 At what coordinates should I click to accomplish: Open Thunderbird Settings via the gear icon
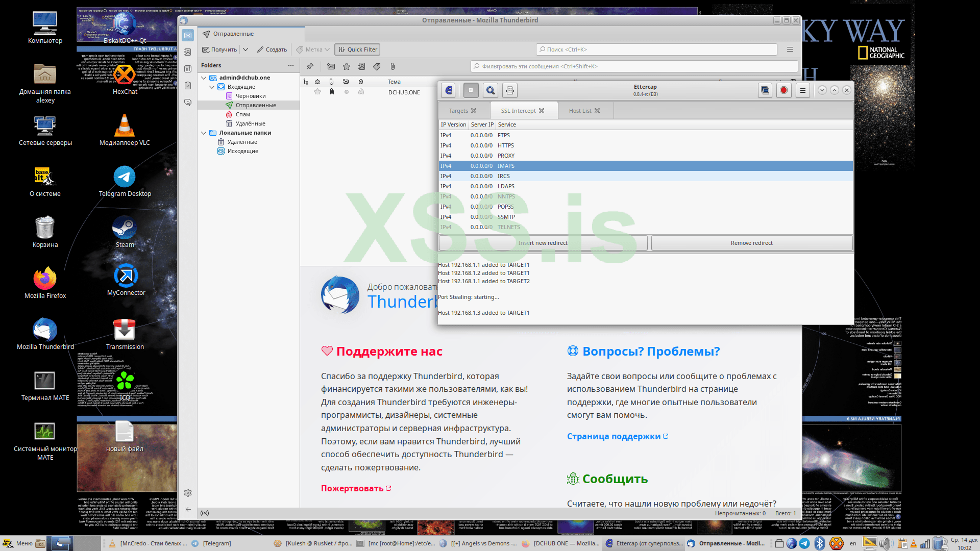tap(188, 493)
